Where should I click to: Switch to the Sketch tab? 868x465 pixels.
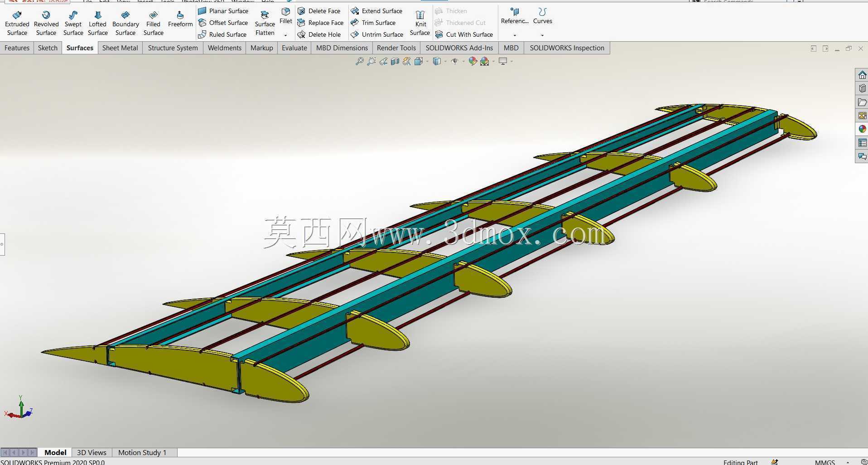tap(48, 48)
